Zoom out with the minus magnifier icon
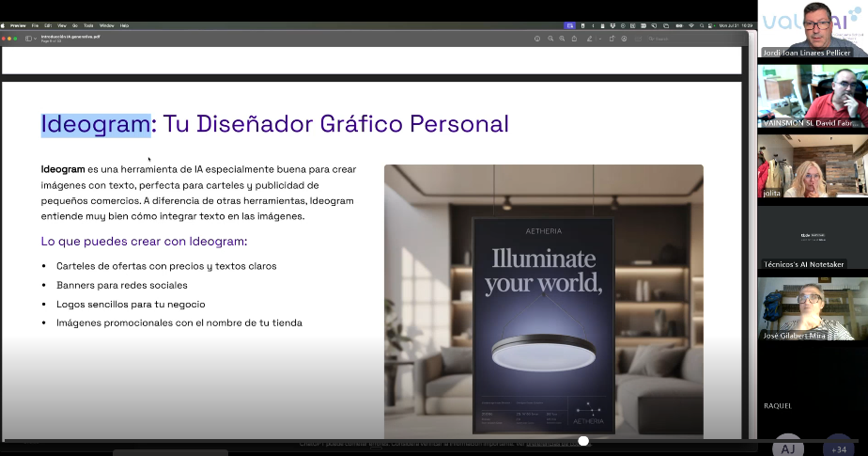This screenshot has height=456, width=868. coord(550,39)
